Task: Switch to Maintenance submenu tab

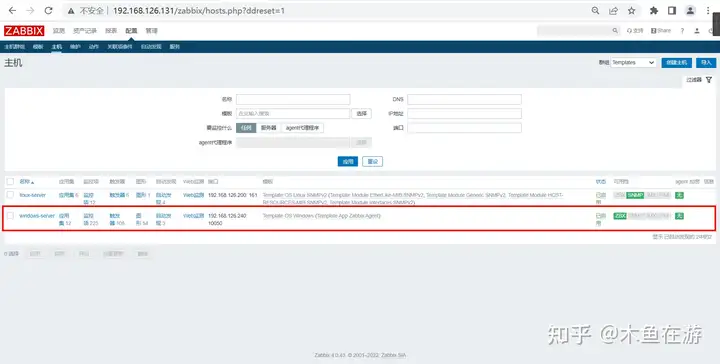Action: click(75, 47)
